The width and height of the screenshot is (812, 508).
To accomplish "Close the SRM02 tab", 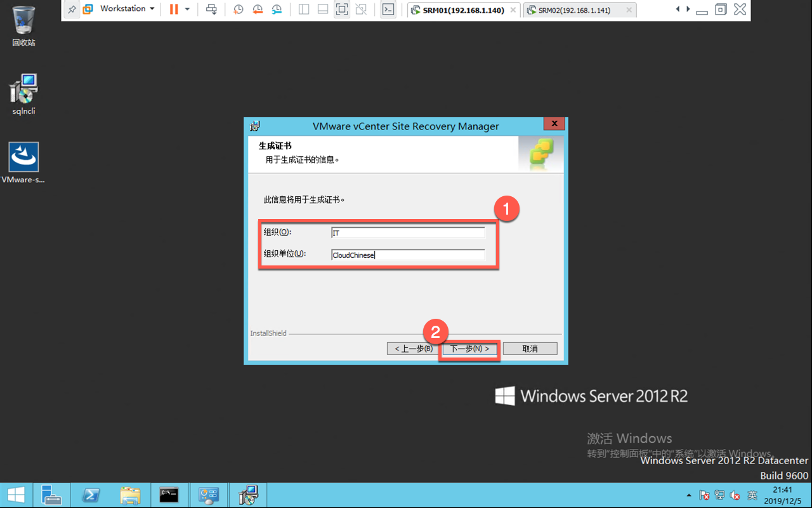I will 629,10.
